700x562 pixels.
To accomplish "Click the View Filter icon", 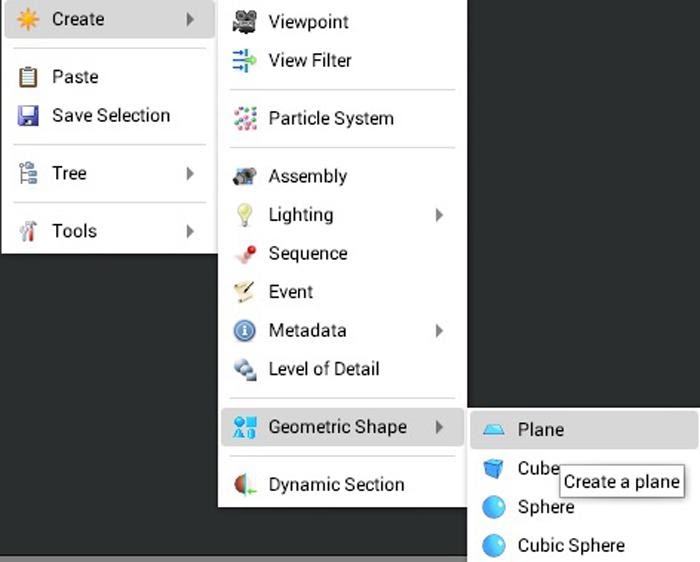I will [x=245, y=60].
